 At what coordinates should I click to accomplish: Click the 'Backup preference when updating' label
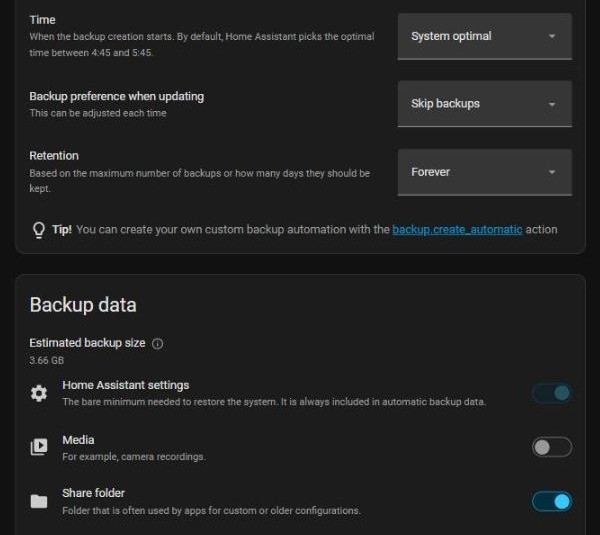click(x=117, y=96)
